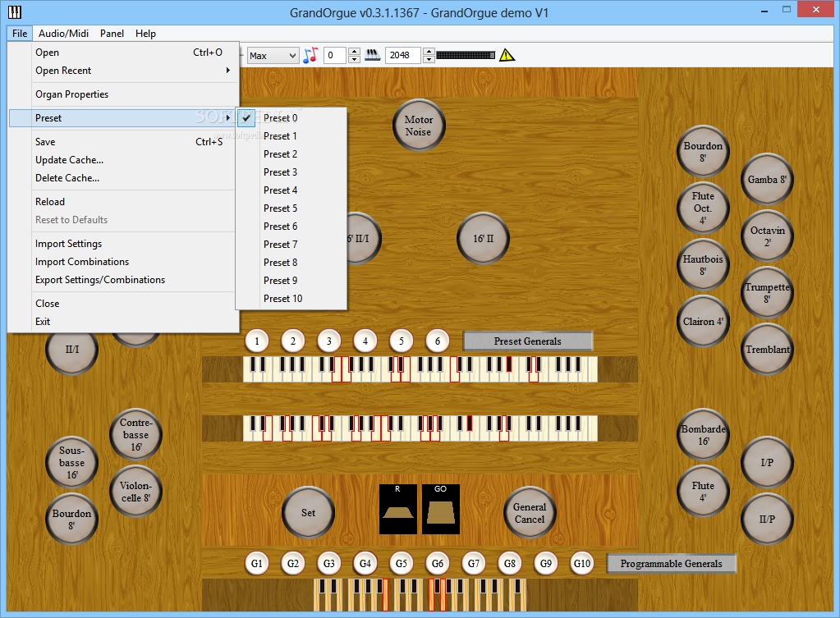Select Preset 10 in submenu
This screenshot has height=618, width=840.
coord(291,299)
